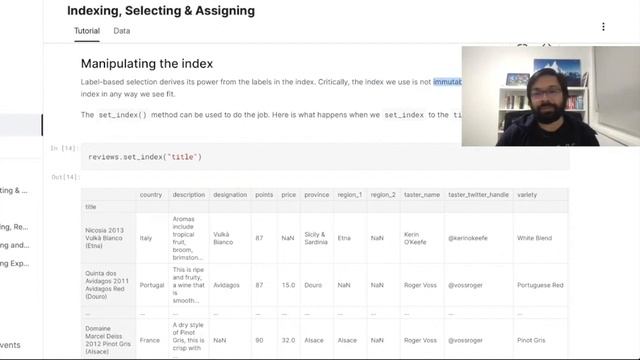Select the highlighted active sidebar lesson
The width and height of the screenshot is (640, 360).
[21, 125]
